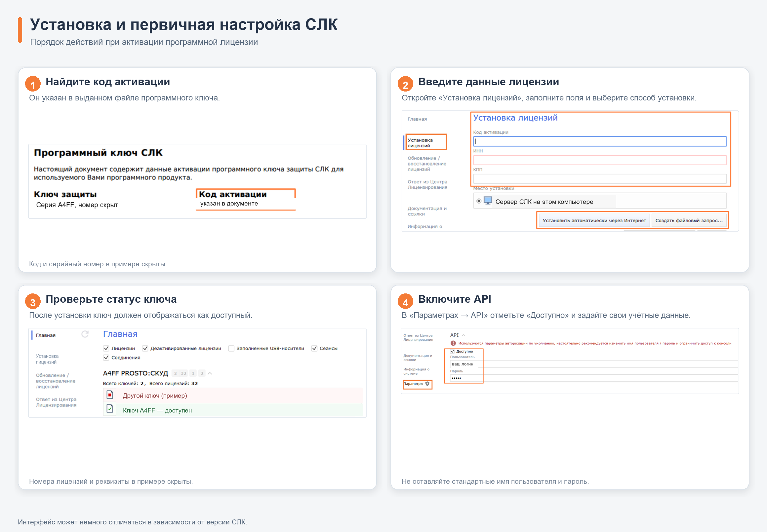The image size is (767, 532).
Task: Open Главная in the step 2 sidebar
Action: [x=417, y=119]
